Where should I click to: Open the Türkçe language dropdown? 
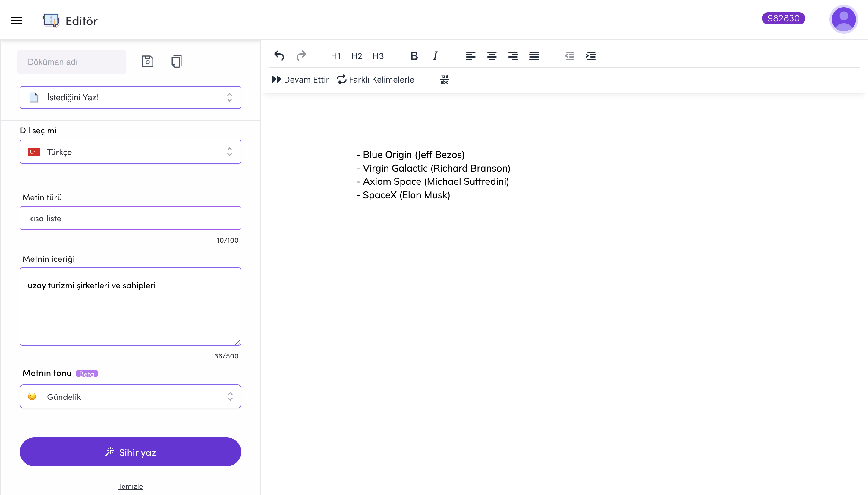131,152
